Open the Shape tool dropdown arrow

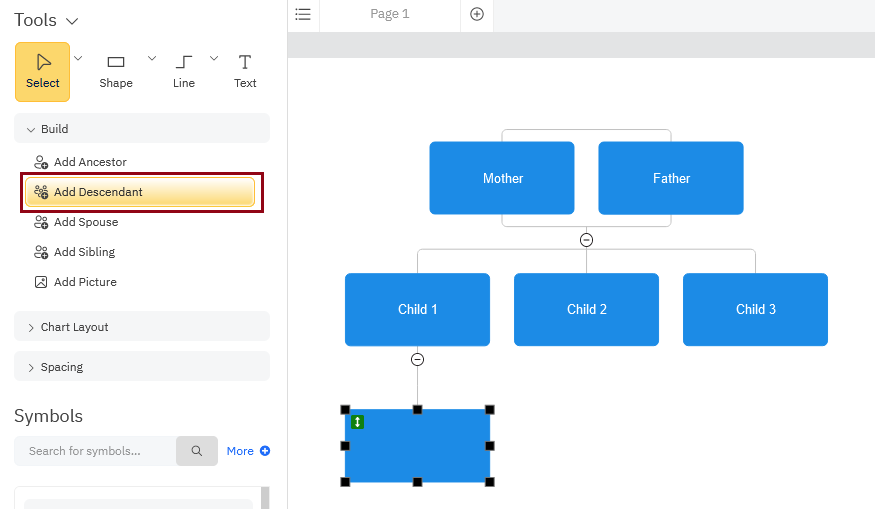152,58
